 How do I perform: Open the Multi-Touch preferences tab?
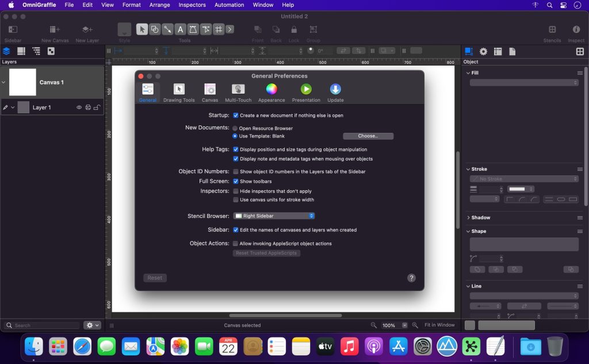[238, 92]
